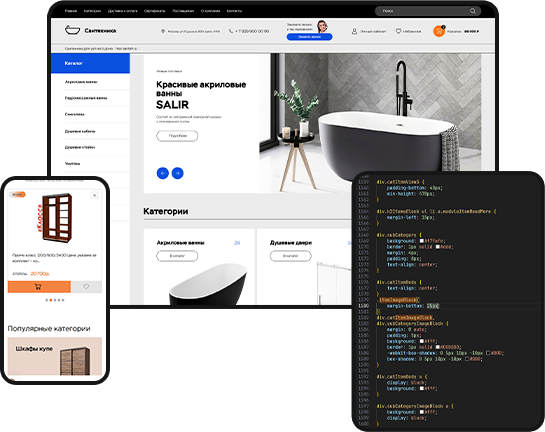Click the Главная item in top navigation
Image resolution: width=545 pixels, height=432 pixels.
coord(71,11)
